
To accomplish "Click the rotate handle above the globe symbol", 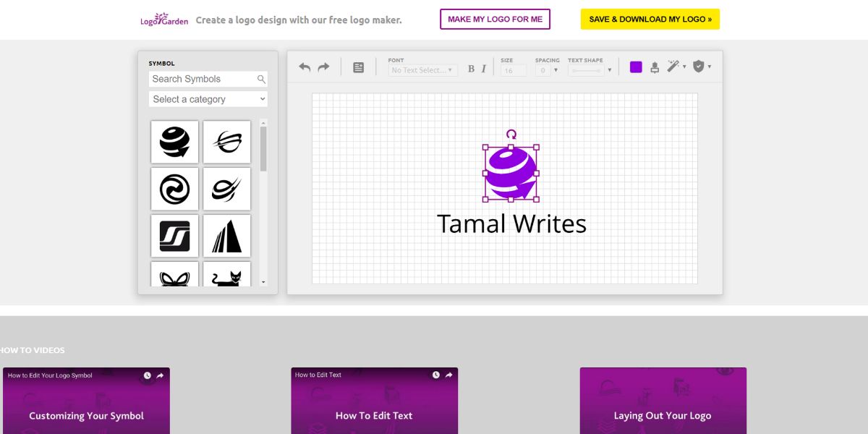I will [x=511, y=134].
